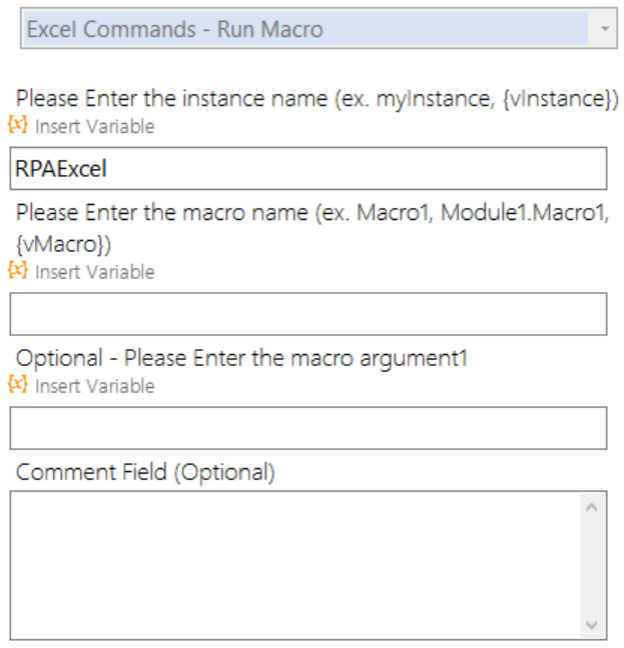Click Insert Variable icon under macro argument1

tap(18, 385)
